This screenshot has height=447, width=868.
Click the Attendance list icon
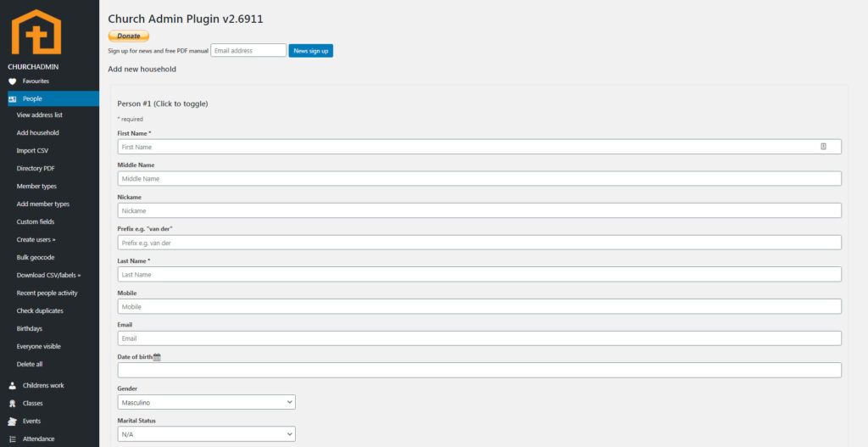(x=12, y=439)
